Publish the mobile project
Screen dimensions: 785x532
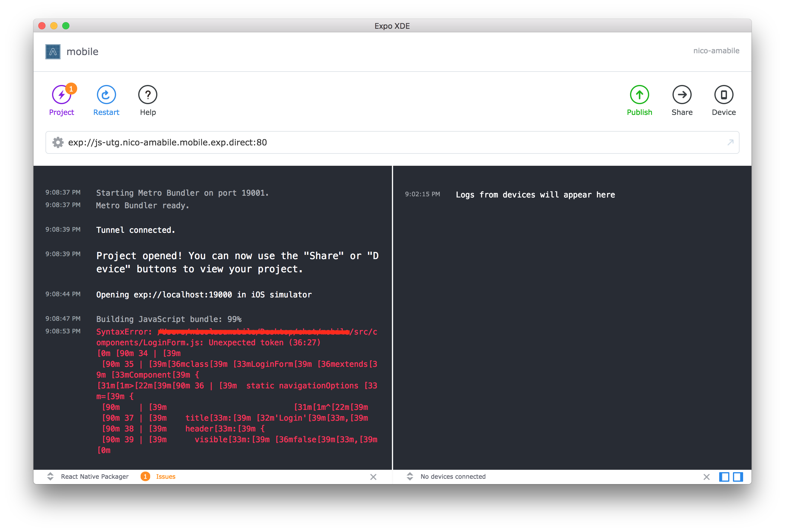(639, 100)
